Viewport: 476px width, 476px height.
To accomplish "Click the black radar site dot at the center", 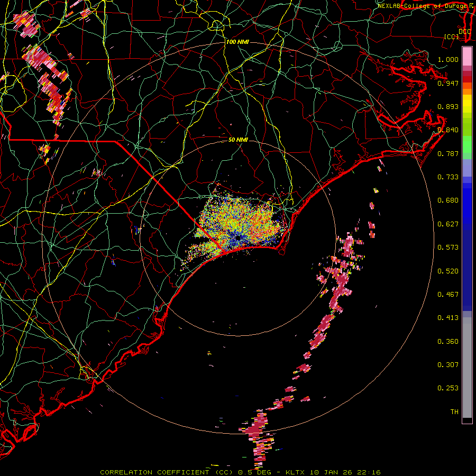I will pyautogui.click(x=238, y=238).
